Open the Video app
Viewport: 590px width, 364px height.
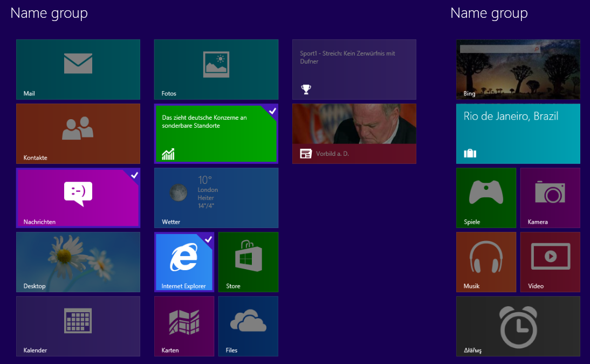click(x=550, y=262)
